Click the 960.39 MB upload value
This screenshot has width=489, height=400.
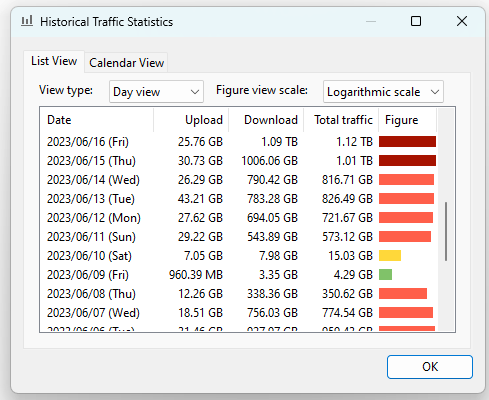pyautogui.click(x=196, y=275)
